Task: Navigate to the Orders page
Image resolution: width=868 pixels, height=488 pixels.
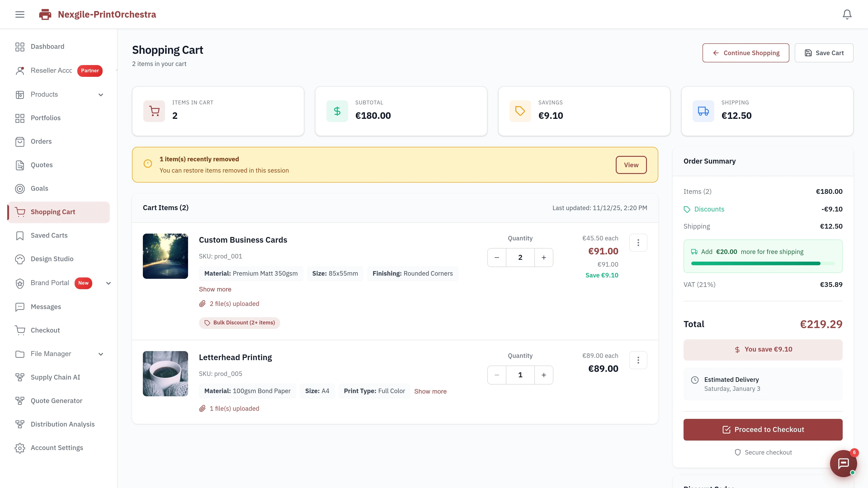Action: [41, 141]
